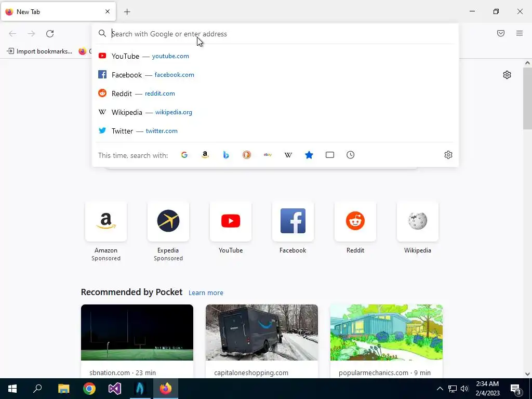Choose Reddit suggestion reddit.com
This screenshot has height=399, width=532.
pos(275,94)
